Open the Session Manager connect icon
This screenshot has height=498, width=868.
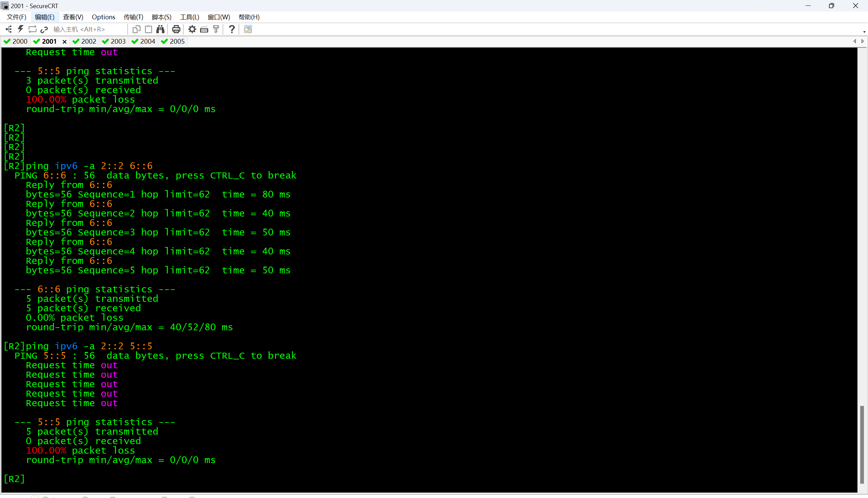8,29
